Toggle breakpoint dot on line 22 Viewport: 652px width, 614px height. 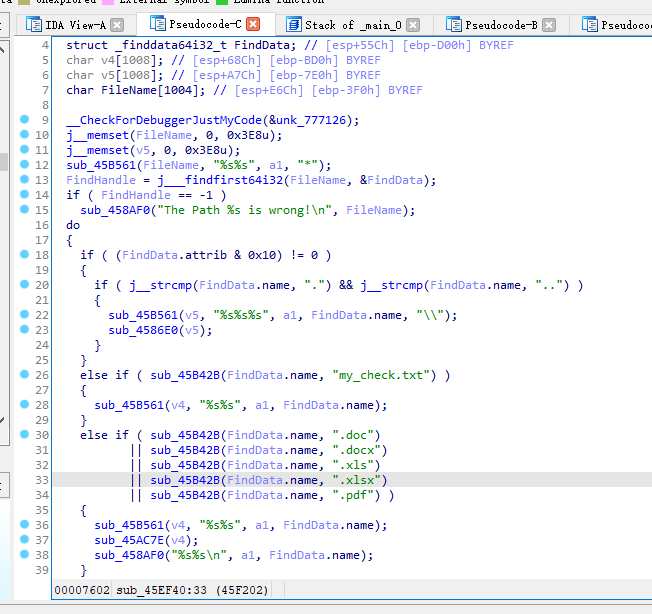(x=25, y=314)
